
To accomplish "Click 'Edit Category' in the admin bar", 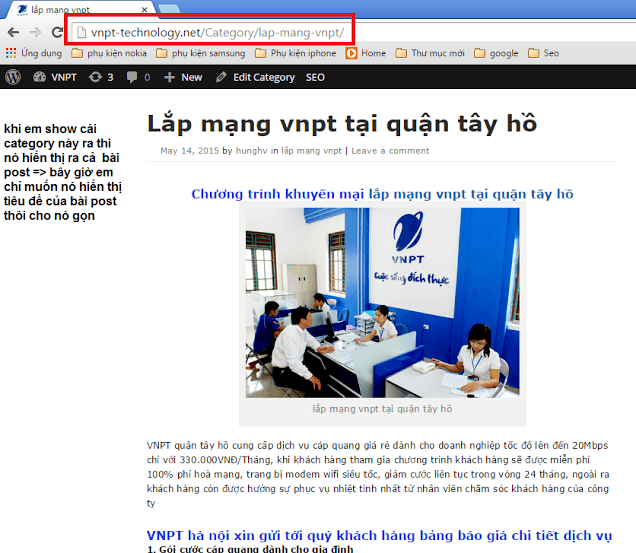I will click(256, 77).
